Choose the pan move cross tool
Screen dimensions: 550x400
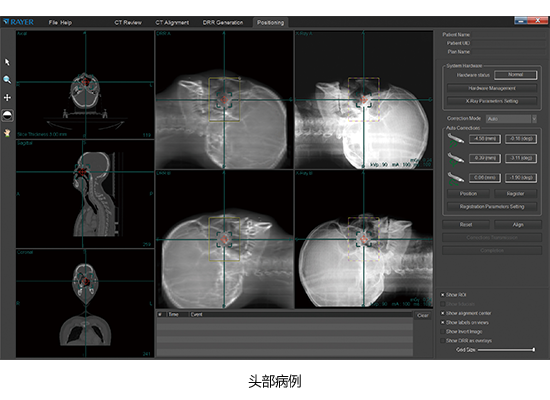click(7, 98)
